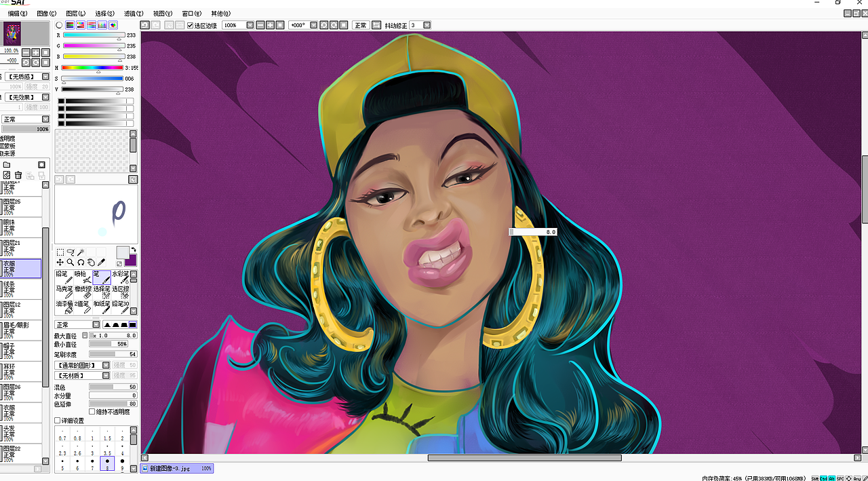Select the eyedropper color picker tool

click(102, 262)
